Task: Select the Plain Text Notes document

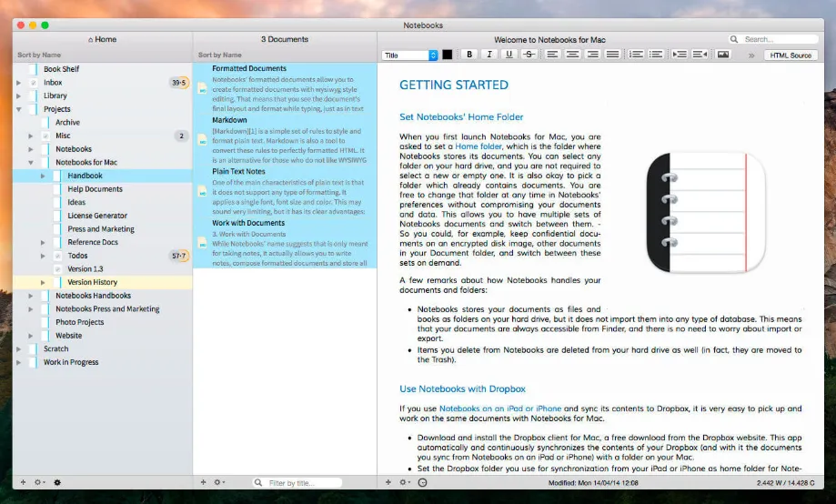Action: (x=285, y=191)
